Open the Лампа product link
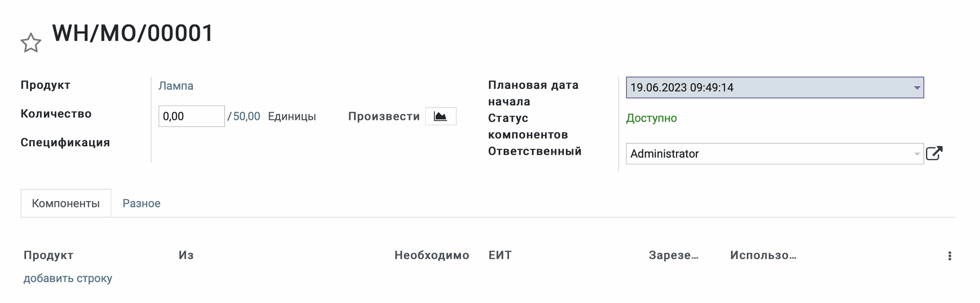 tap(176, 86)
